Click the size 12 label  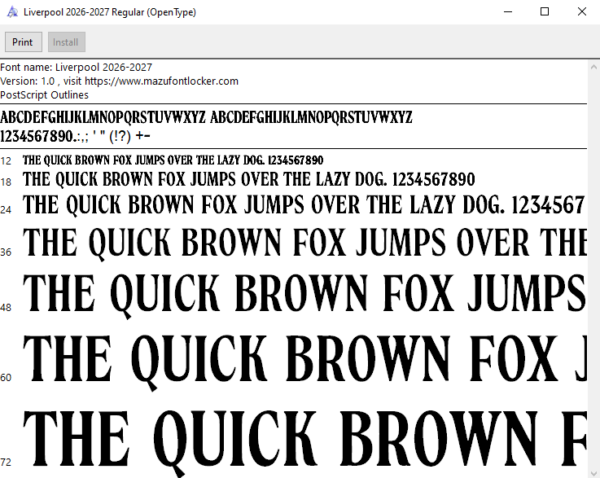point(6,161)
